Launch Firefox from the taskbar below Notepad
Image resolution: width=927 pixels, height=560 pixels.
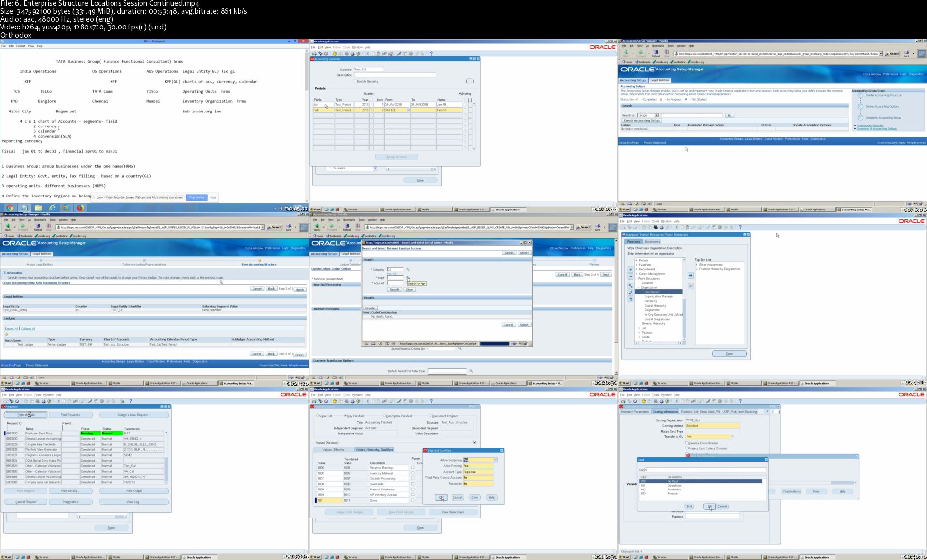tap(80, 208)
